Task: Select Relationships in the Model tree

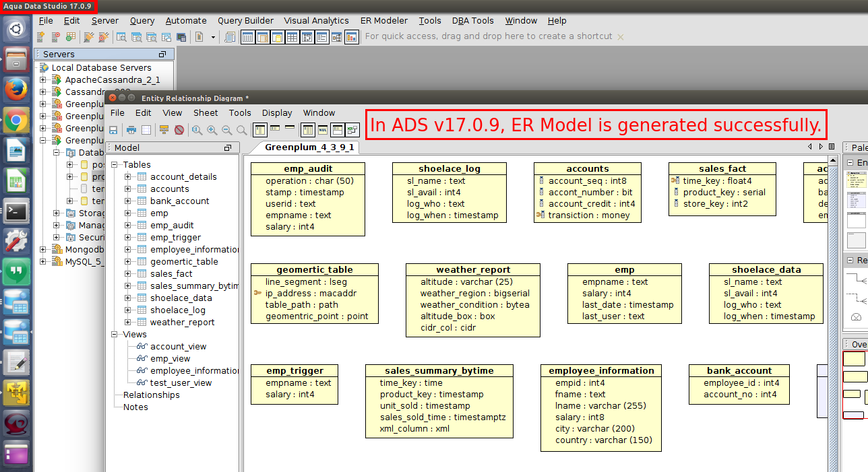Action: [151, 395]
